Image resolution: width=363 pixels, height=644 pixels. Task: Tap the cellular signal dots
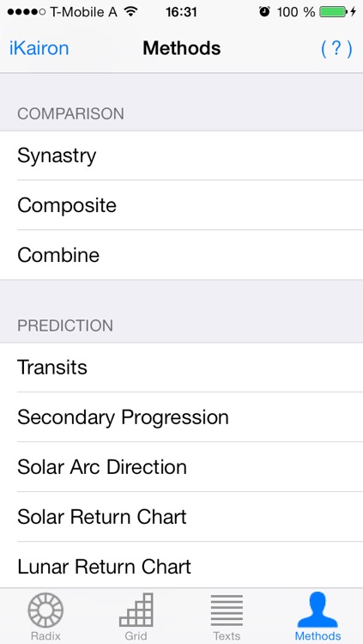click(x=27, y=12)
